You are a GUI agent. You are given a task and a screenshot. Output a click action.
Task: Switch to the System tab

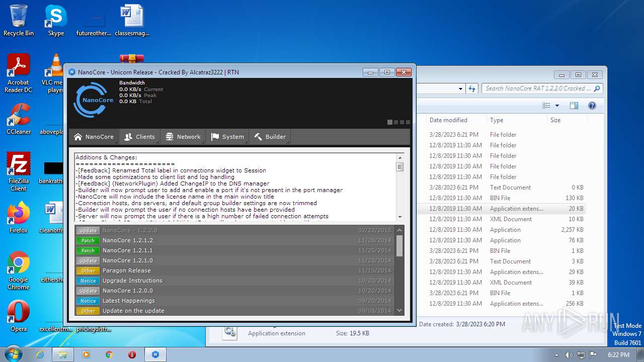[227, 137]
